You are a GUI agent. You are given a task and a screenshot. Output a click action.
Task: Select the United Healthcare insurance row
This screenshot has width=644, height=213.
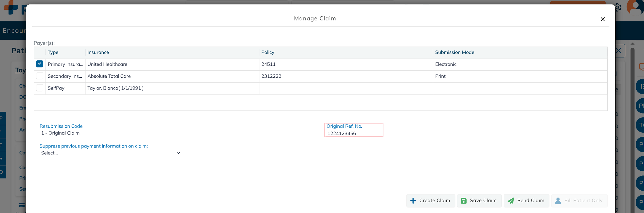107,64
